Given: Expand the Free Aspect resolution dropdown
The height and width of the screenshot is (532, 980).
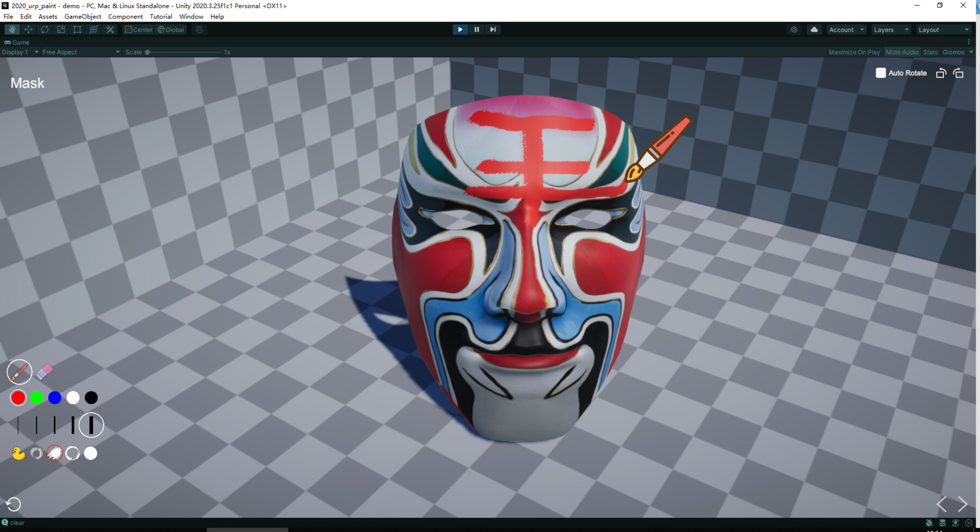Looking at the screenshot, I should coord(79,52).
